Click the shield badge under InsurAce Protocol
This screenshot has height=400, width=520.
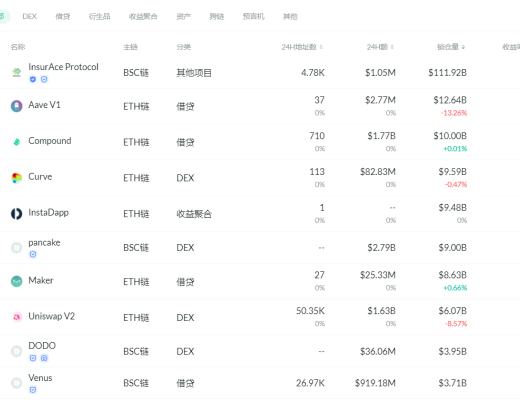33,79
